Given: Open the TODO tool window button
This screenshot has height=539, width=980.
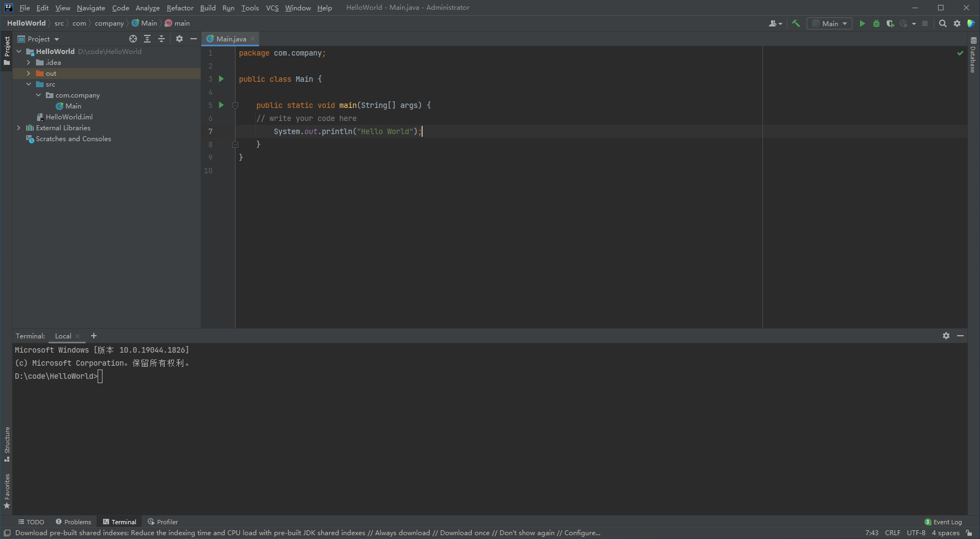Looking at the screenshot, I should [31, 522].
